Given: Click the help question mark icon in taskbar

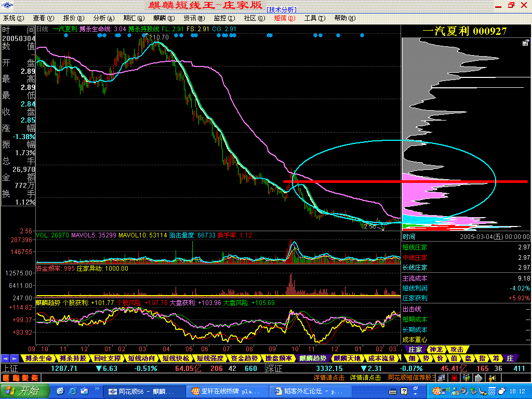Looking at the screenshot, I should pos(404,392).
